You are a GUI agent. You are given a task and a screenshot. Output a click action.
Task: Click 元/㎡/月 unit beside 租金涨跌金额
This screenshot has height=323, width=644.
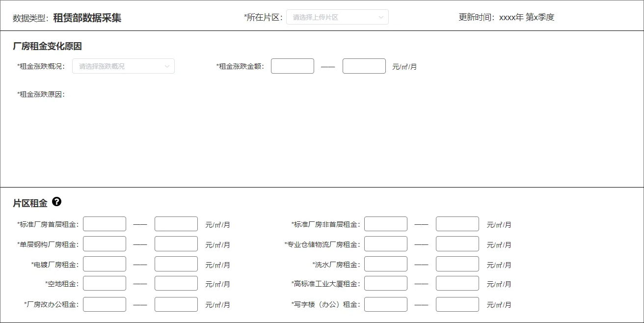coord(404,67)
